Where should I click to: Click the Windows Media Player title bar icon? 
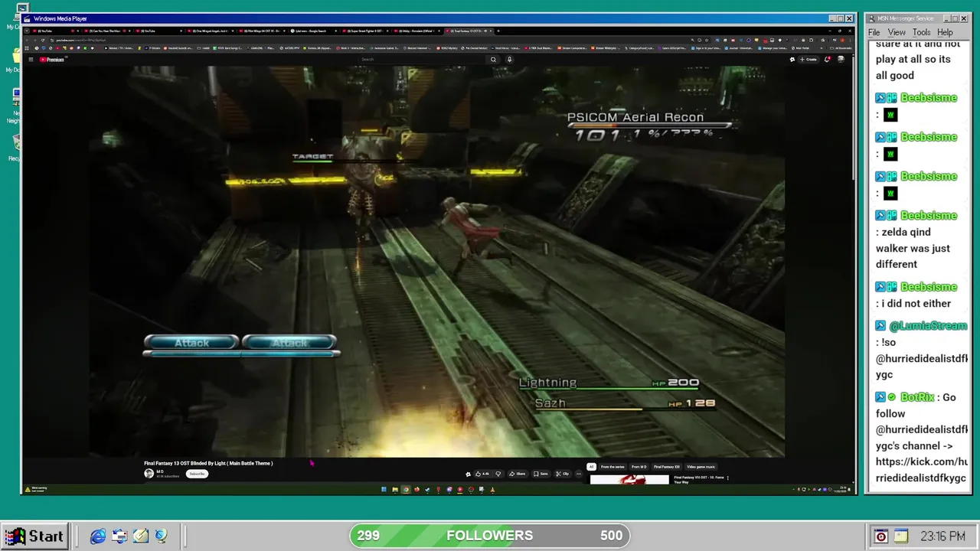pyautogui.click(x=28, y=18)
